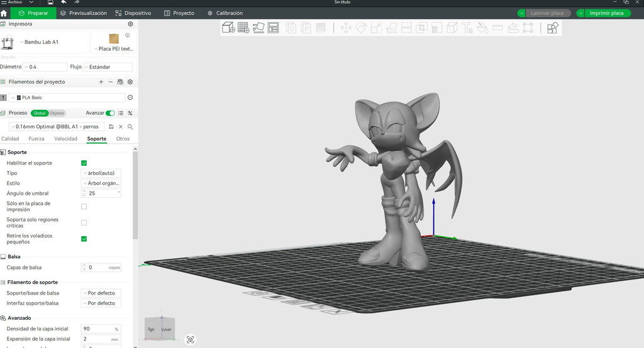This screenshot has width=644, height=348.
Task: Switch process scope to Objetos
Action: (57, 113)
